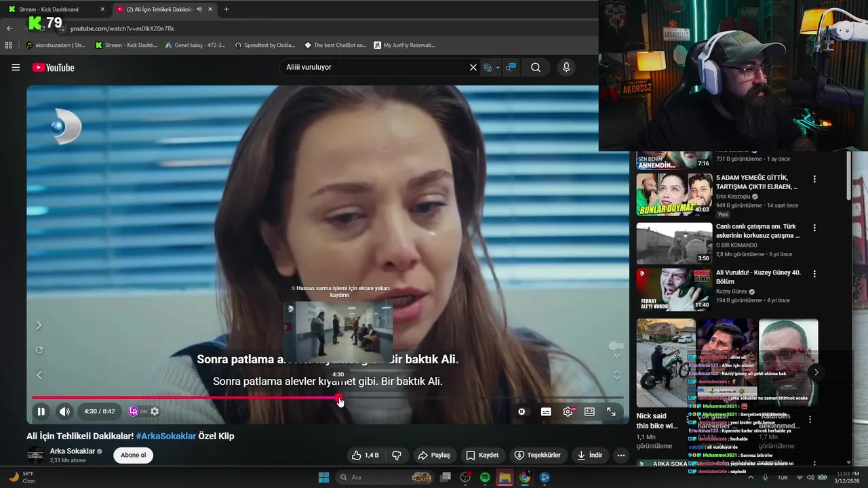Pause the video
The image size is (868, 488).
pyautogui.click(x=41, y=411)
